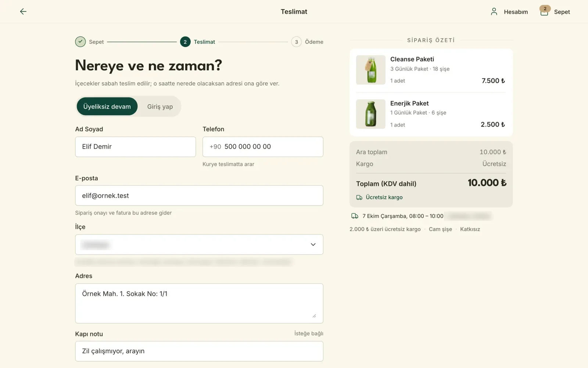
Task: Open the Sepet cart icon
Action: [x=544, y=12]
